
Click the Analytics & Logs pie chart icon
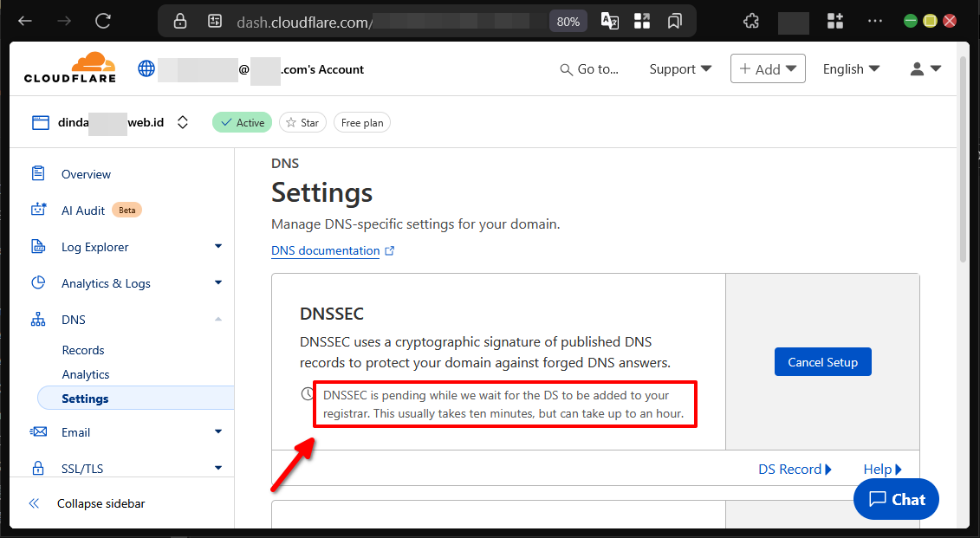click(x=38, y=282)
